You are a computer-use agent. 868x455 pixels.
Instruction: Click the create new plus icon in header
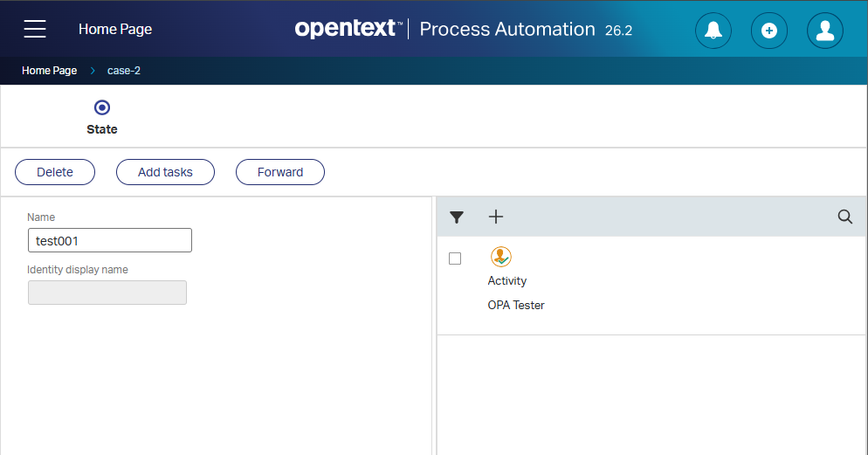(x=769, y=30)
